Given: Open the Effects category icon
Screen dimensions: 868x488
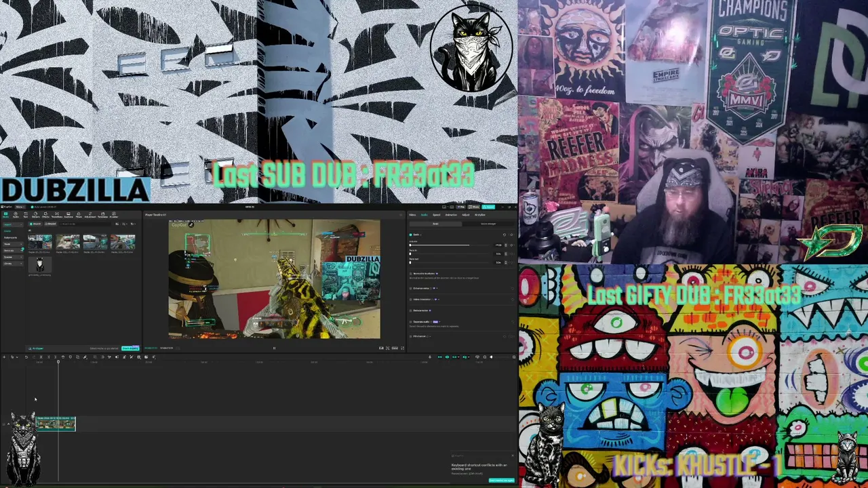Looking at the screenshot, I should pyautogui.click(x=46, y=216).
